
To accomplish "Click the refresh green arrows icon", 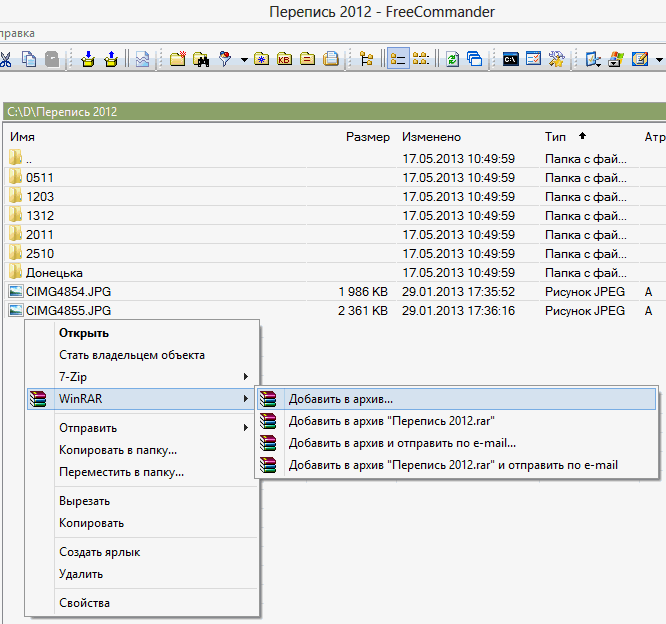I will (x=452, y=59).
